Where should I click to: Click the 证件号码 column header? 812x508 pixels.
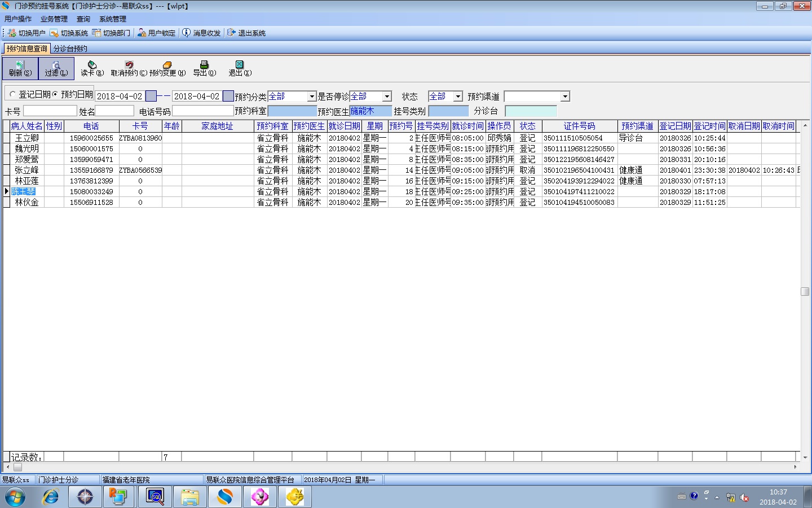tap(580, 126)
